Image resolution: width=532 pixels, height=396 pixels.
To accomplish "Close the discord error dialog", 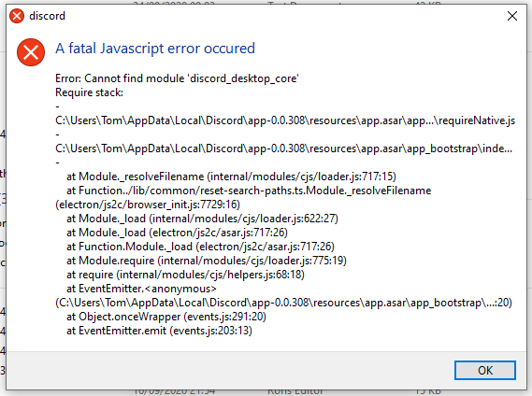I will [x=512, y=16].
